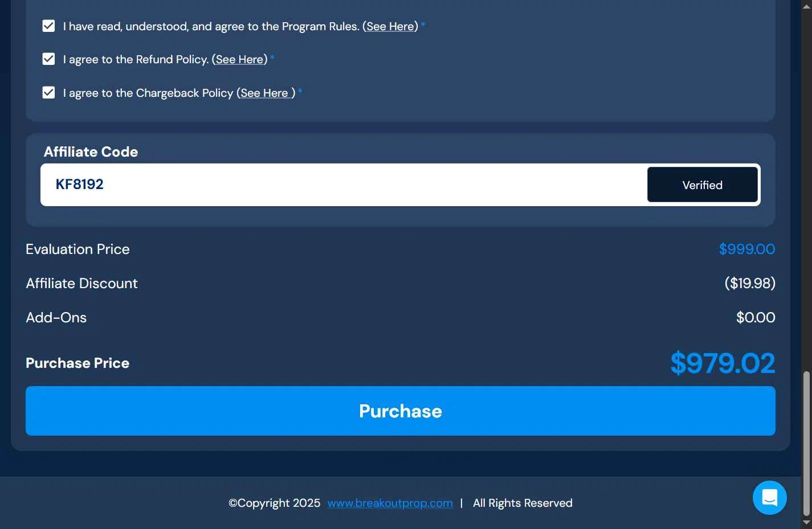
Task: Uncheck the Refund Policy agreement checkbox
Action: pyautogui.click(x=49, y=59)
